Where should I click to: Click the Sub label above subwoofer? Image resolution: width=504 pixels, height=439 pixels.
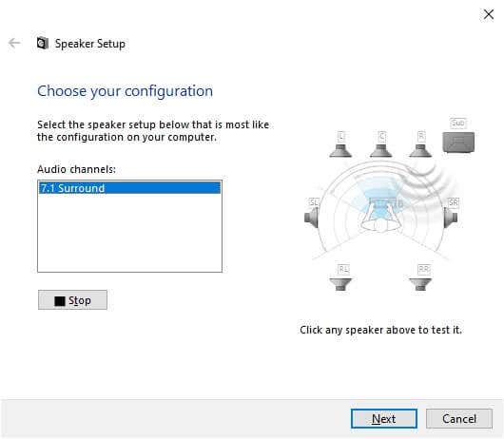pyautogui.click(x=458, y=123)
